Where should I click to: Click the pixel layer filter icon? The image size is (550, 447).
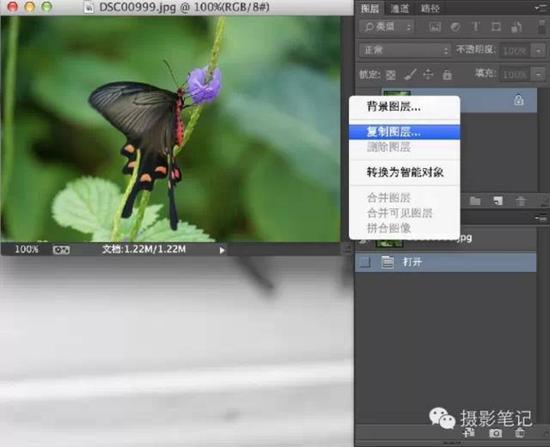435,27
